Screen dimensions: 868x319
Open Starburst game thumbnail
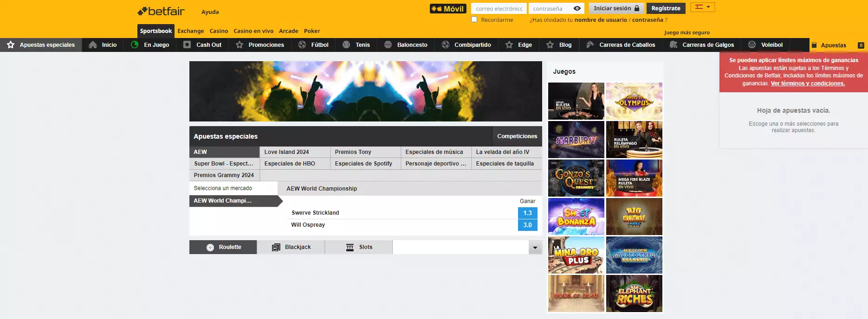(576, 140)
